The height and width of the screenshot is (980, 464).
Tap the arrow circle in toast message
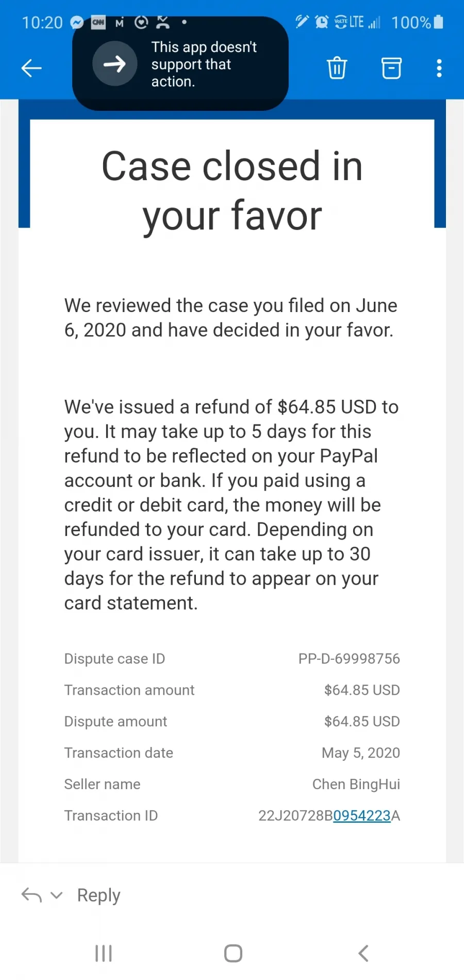pos(114,64)
